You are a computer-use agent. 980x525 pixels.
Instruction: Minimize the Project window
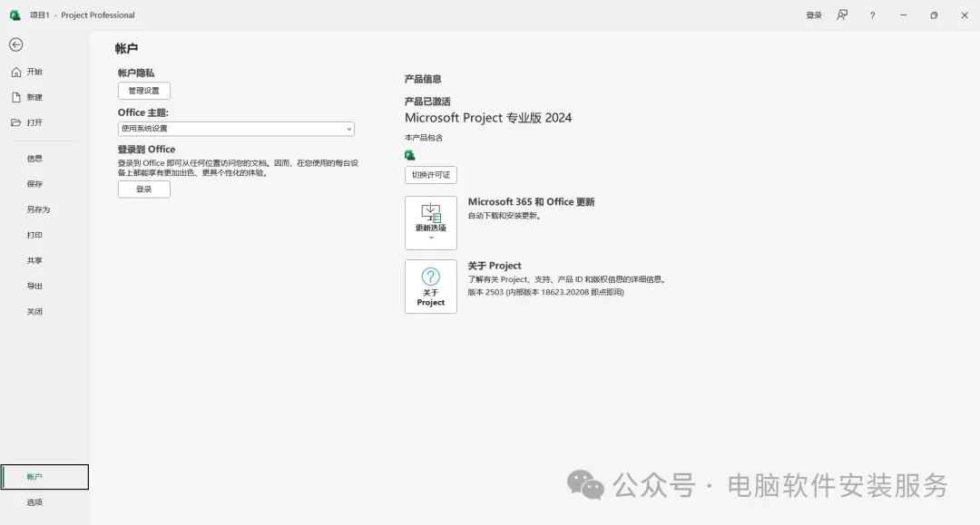click(x=903, y=15)
